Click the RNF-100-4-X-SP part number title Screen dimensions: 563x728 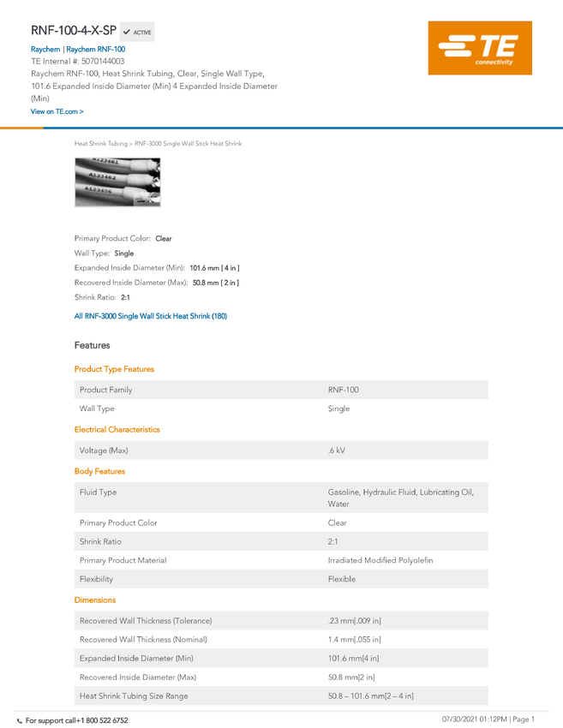(x=74, y=31)
